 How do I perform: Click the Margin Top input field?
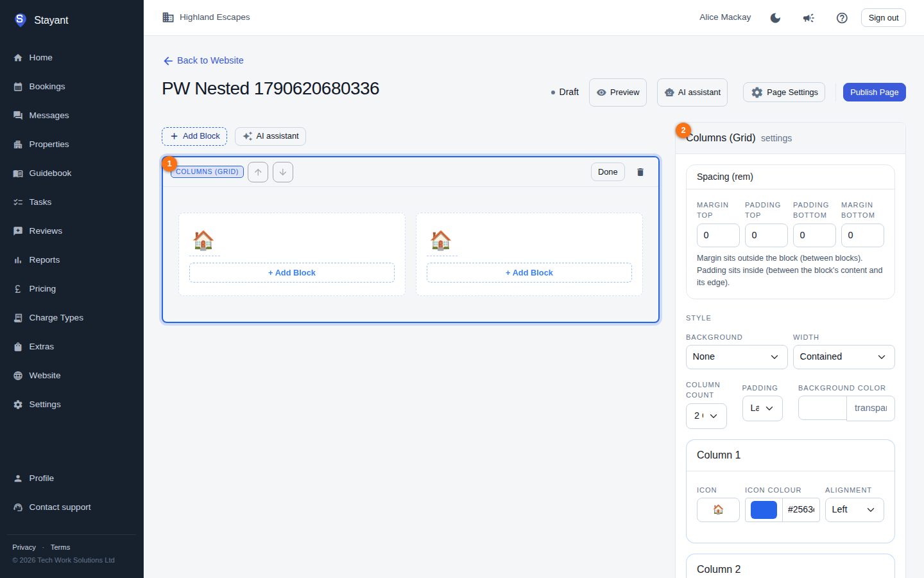click(x=718, y=236)
